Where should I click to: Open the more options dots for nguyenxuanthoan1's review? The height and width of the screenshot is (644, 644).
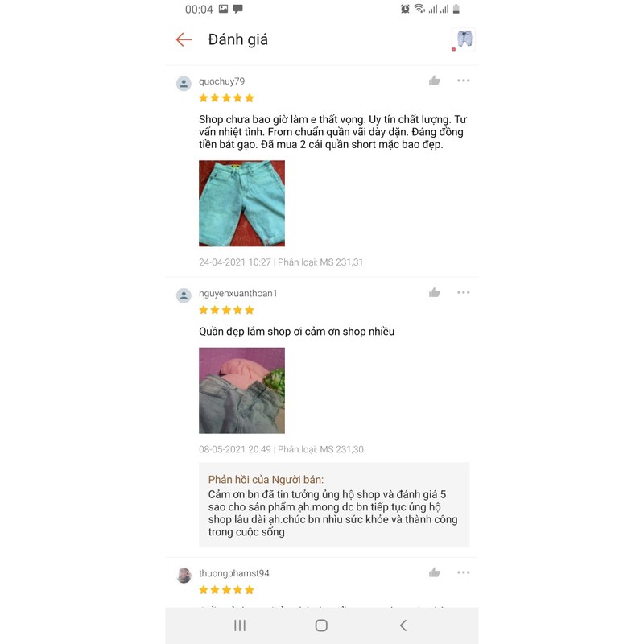464,292
